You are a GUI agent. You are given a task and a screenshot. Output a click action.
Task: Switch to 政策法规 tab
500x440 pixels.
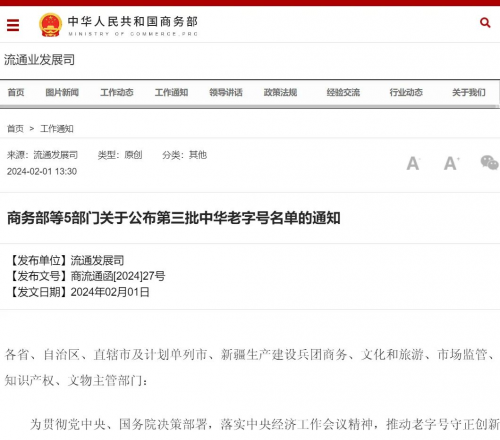(280, 92)
